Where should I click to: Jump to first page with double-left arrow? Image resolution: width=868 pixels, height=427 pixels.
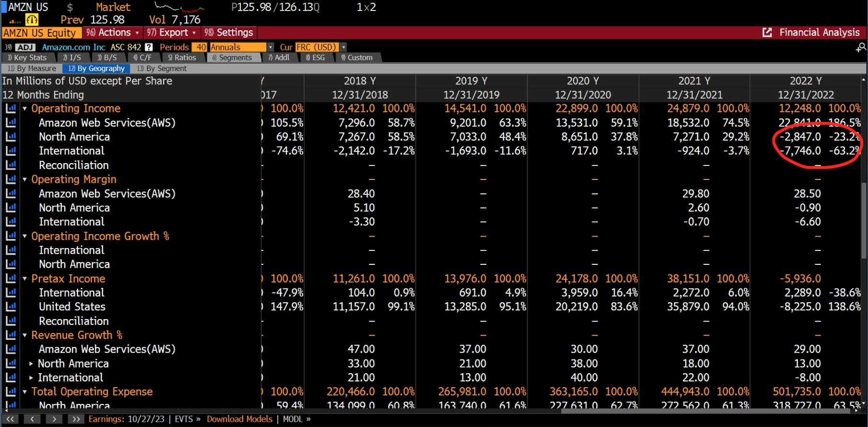(x=10, y=419)
